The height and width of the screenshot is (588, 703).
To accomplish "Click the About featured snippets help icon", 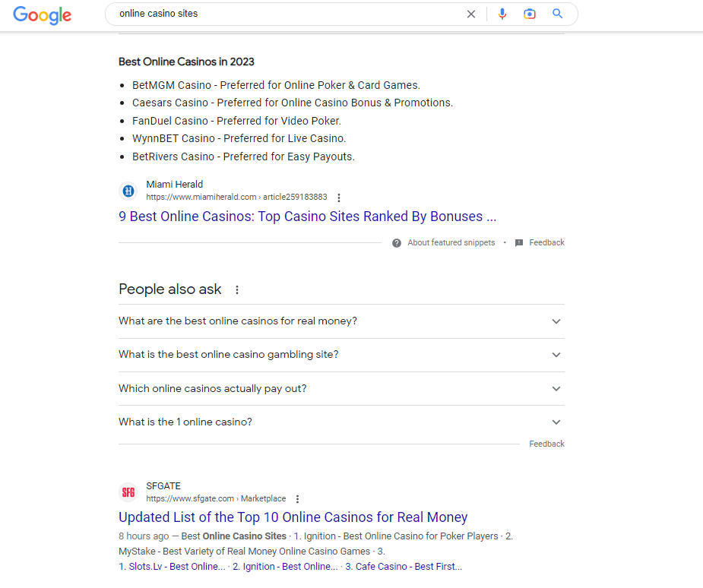I will (396, 243).
